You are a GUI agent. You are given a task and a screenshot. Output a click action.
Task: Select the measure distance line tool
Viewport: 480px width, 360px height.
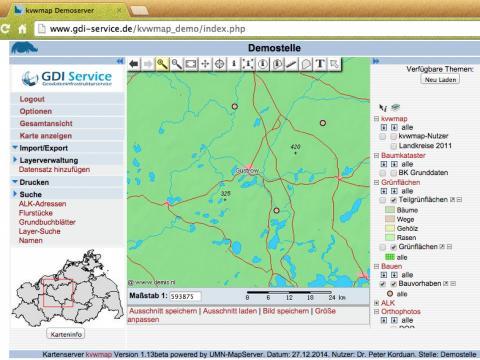291,64
